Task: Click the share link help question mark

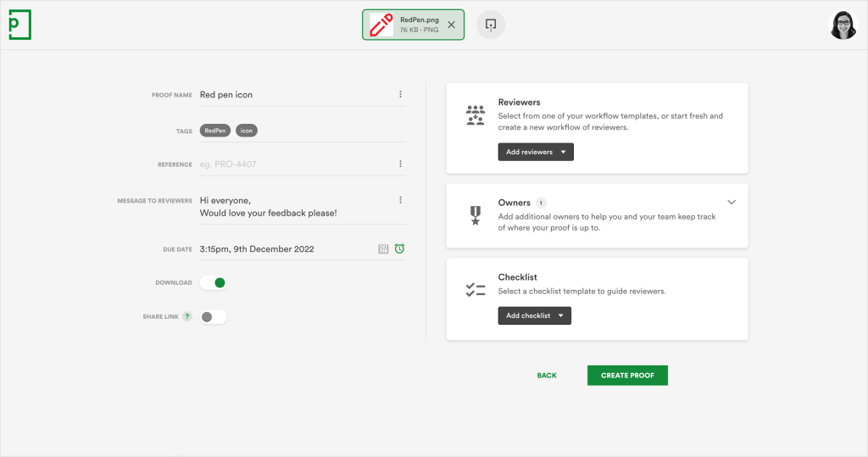Action: 187,316
